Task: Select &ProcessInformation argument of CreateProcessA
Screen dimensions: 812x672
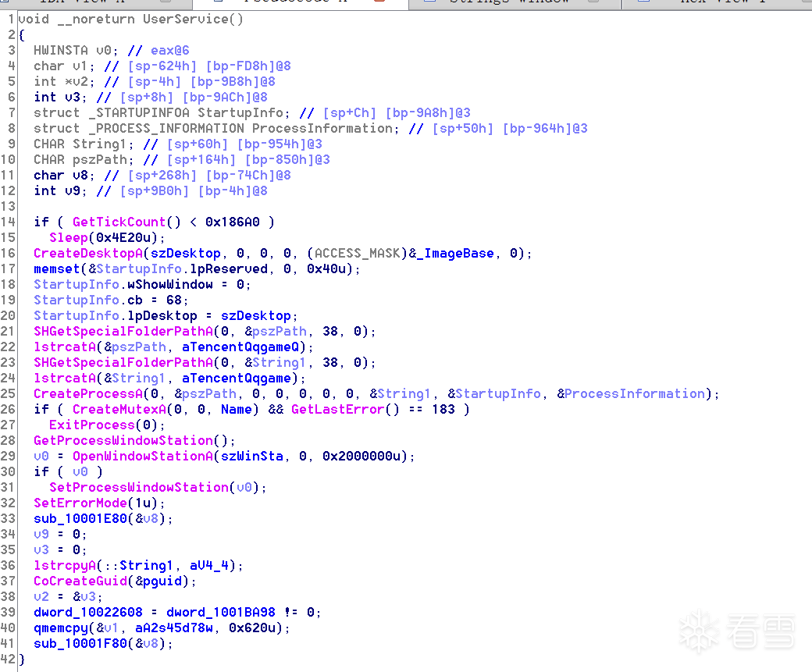Action: click(631, 393)
